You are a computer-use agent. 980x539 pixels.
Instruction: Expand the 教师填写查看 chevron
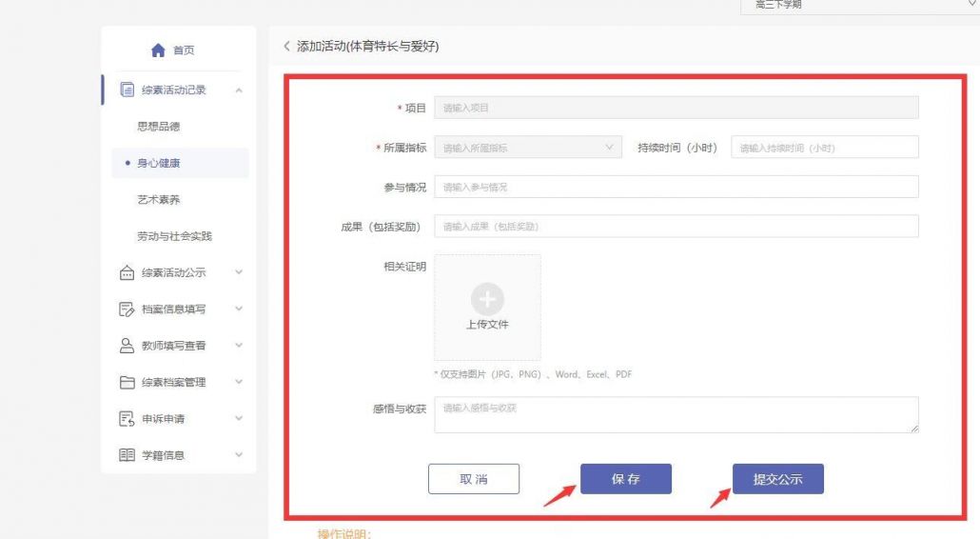(239, 345)
